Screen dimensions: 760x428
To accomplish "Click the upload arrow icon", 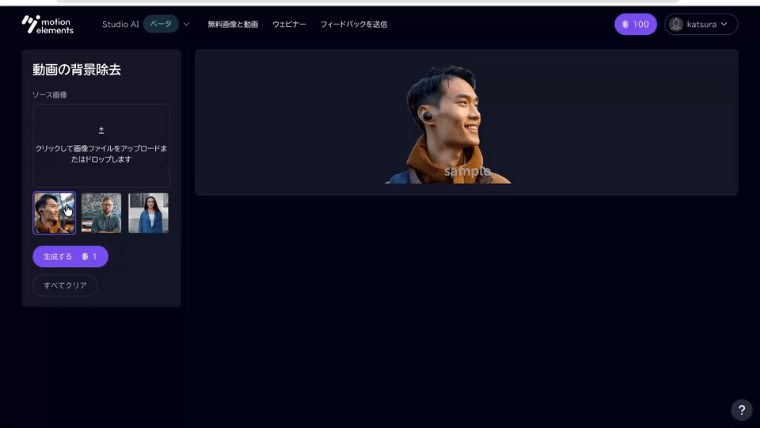I will click(x=101, y=130).
